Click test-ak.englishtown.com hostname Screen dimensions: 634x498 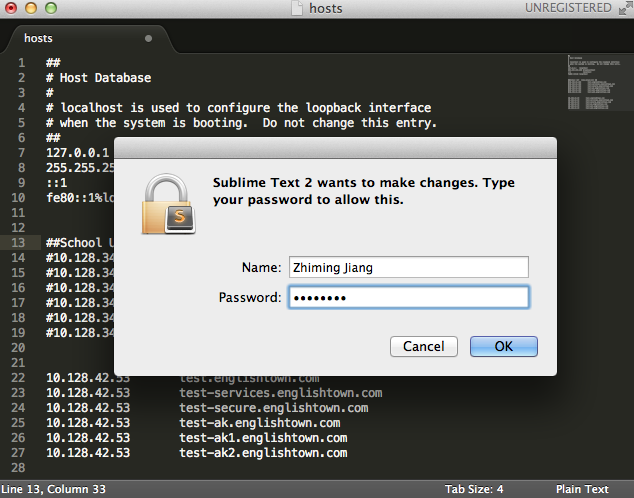pyautogui.click(x=260, y=423)
